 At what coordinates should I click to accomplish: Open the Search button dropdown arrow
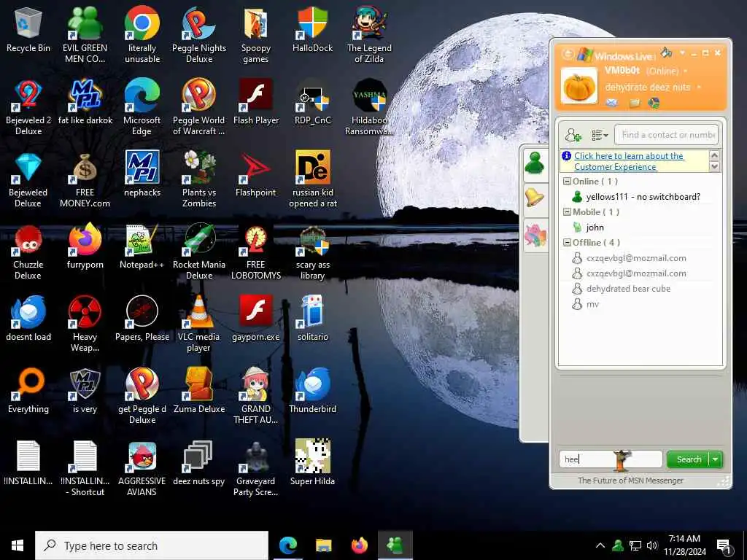click(716, 459)
